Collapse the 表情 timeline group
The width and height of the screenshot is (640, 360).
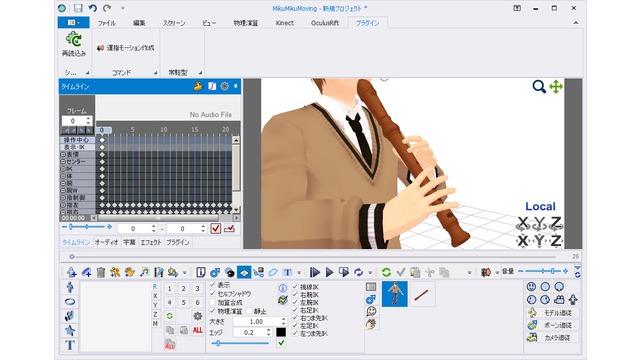click(x=63, y=154)
